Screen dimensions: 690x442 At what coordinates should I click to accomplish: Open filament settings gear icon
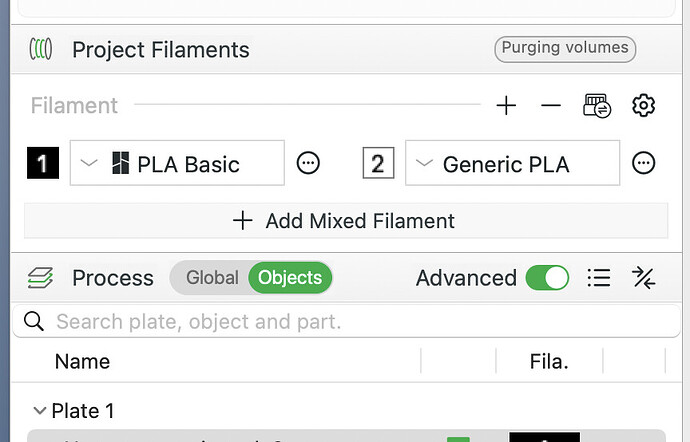643,106
